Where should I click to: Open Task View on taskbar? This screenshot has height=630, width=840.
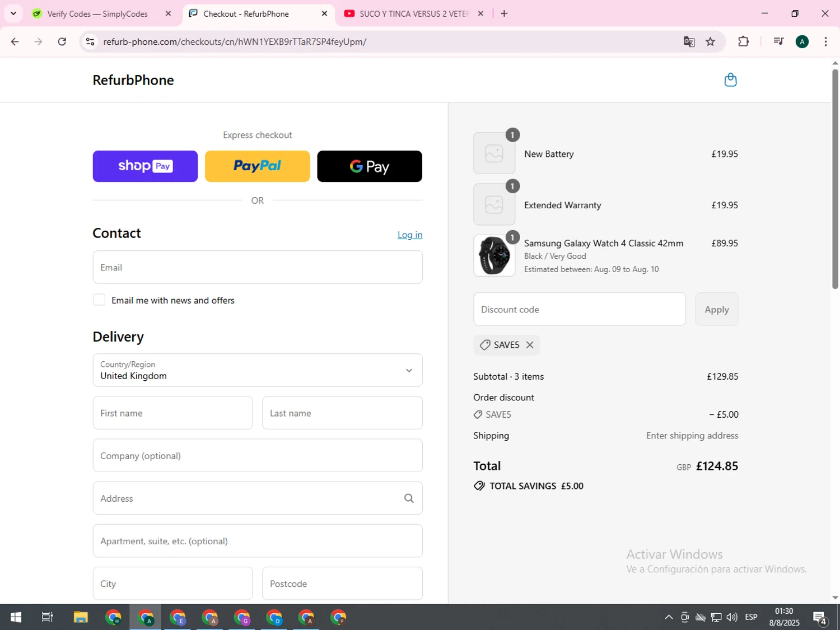tap(48, 617)
